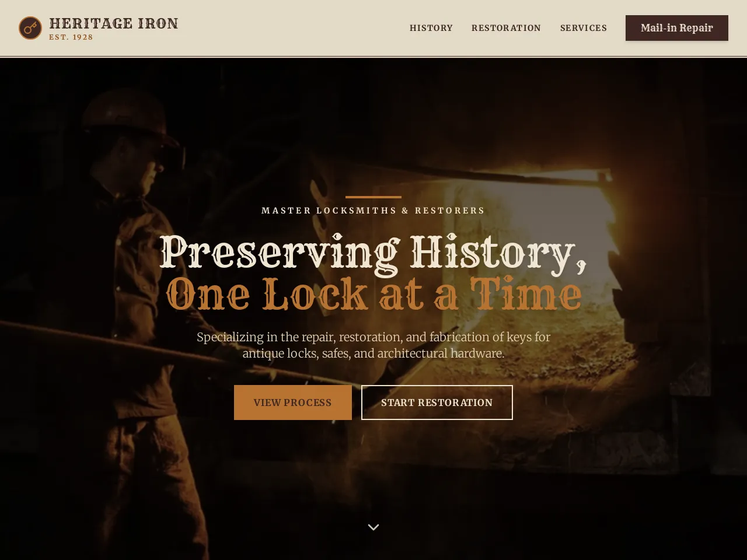Click the Start Restoration button
747x560 pixels.
(x=437, y=402)
